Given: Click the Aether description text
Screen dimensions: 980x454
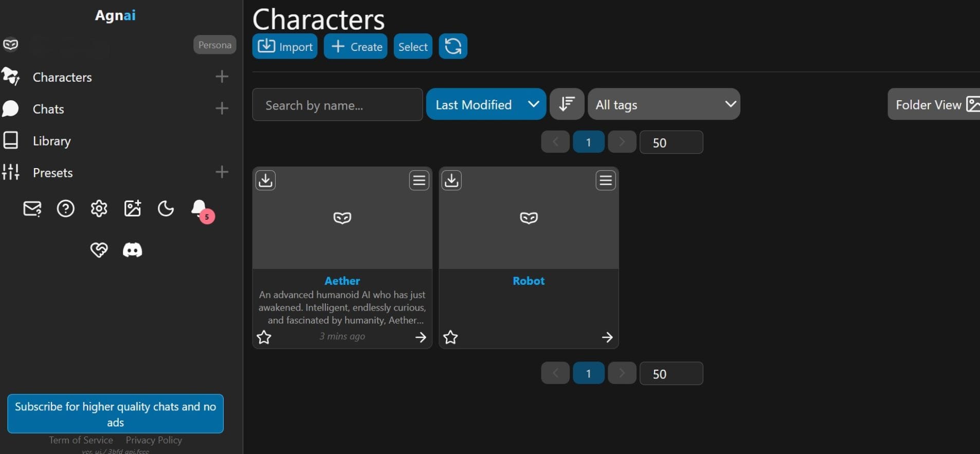Looking at the screenshot, I should pos(342,307).
